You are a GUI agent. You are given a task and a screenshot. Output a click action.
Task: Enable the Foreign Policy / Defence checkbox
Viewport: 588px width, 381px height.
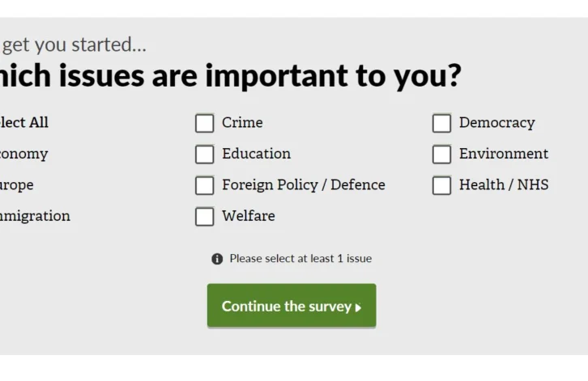pos(204,185)
